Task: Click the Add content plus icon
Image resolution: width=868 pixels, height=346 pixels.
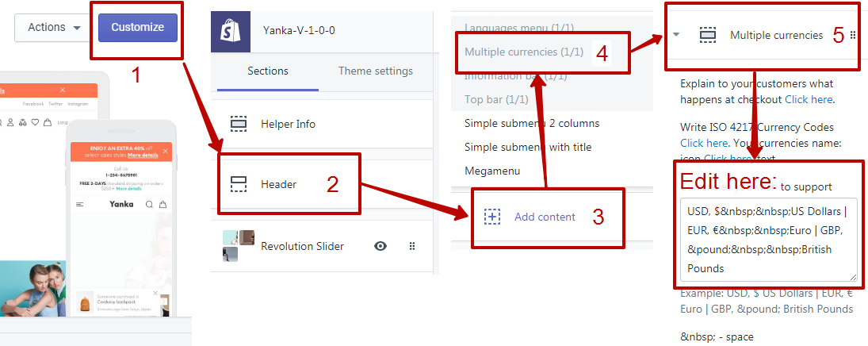Action: tap(492, 217)
